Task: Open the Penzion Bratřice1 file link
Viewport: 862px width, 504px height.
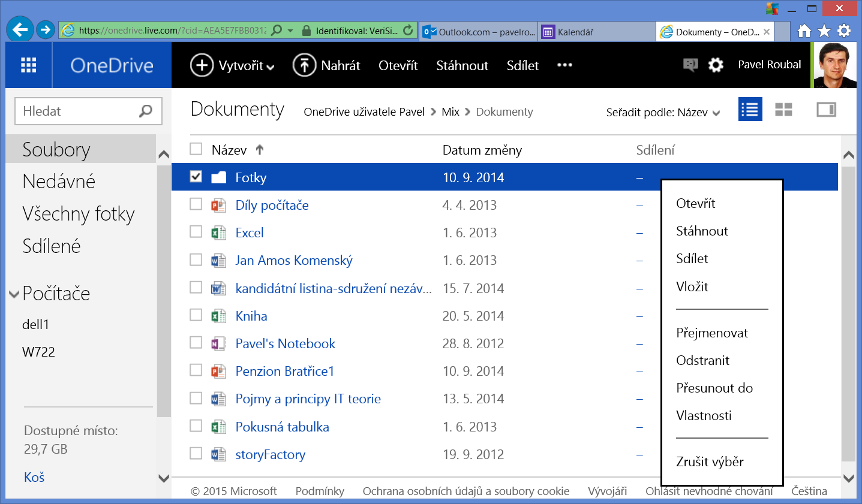Action: pos(285,371)
